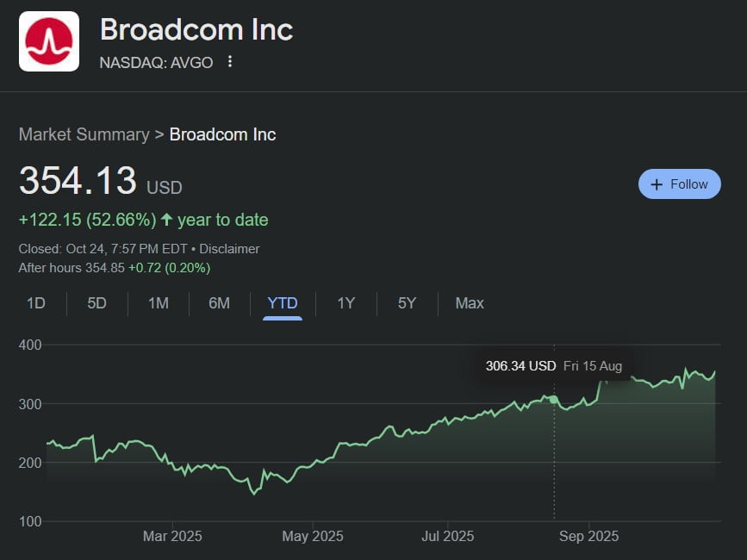Follow Broadcom Inc stock
Image resolution: width=747 pixels, height=560 pixels.
679,184
